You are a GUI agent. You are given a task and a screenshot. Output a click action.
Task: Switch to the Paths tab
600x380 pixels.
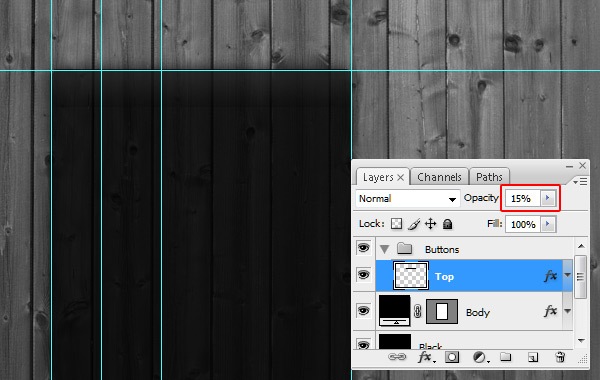click(x=489, y=177)
